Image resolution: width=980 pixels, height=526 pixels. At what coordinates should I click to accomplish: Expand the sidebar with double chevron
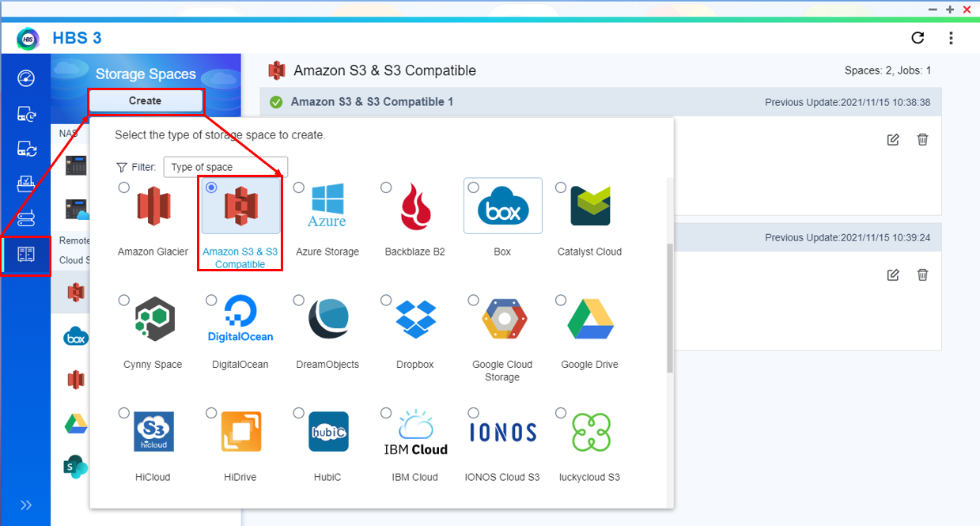[25, 505]
